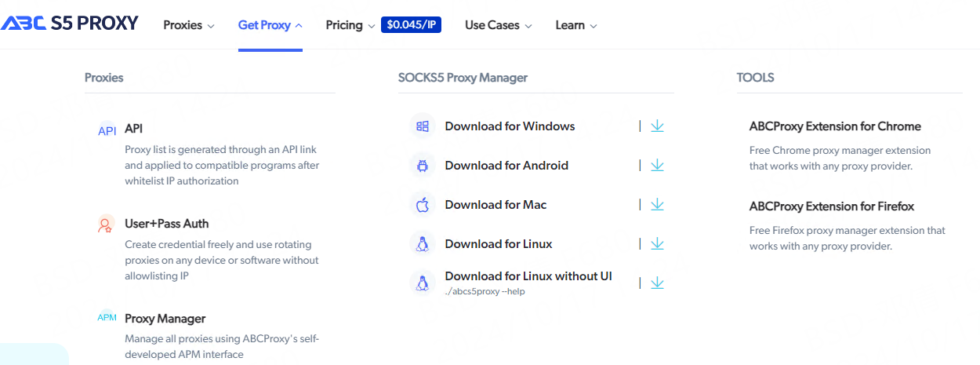The height and width of the screenshot is (365, 980).
Task: Click the Windows icon beside Download for Windows
Action: pyautogui.click(x=423, y=126)
